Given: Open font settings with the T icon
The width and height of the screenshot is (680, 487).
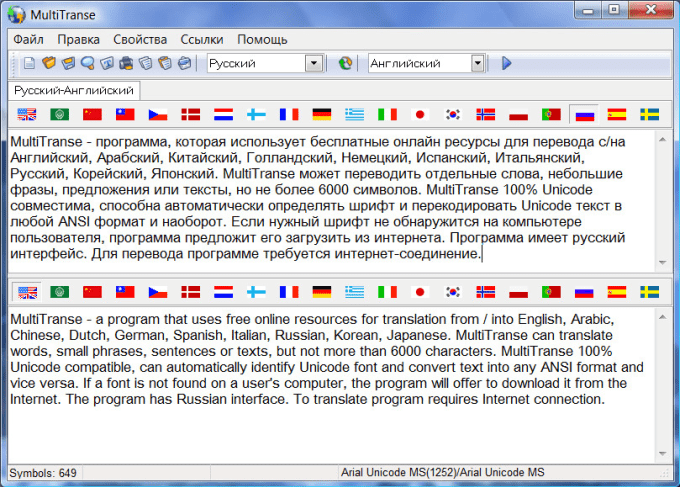Looking at the screenshot, I should (107, 63).
